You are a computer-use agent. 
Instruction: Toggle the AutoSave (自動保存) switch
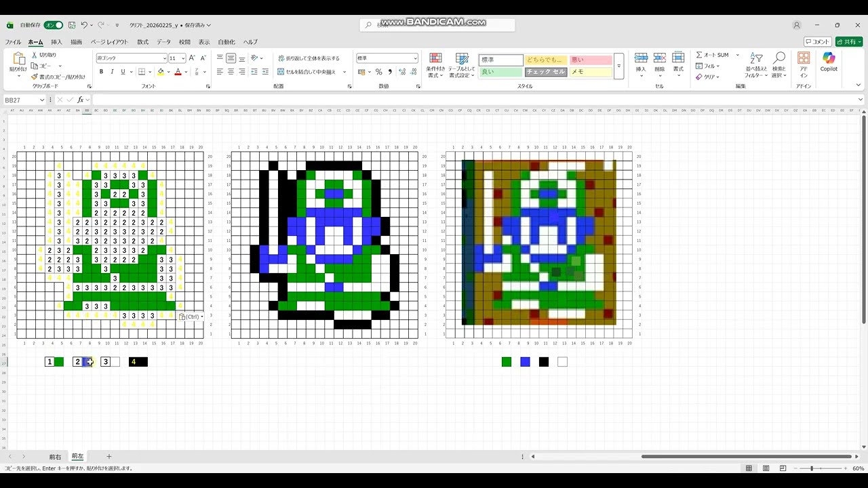point(54,25)
